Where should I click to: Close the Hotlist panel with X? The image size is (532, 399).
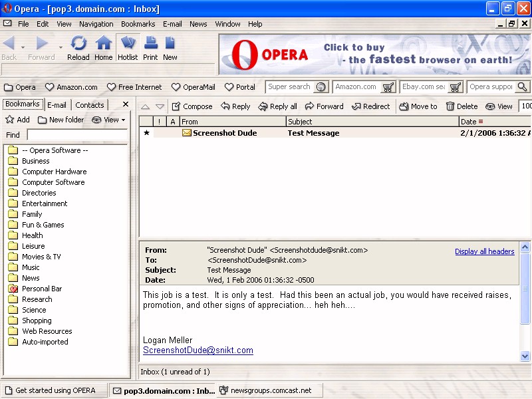click(126, 104)
